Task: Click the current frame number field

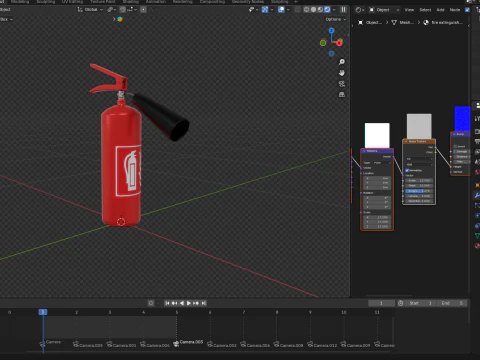Action: click(381, 303)
